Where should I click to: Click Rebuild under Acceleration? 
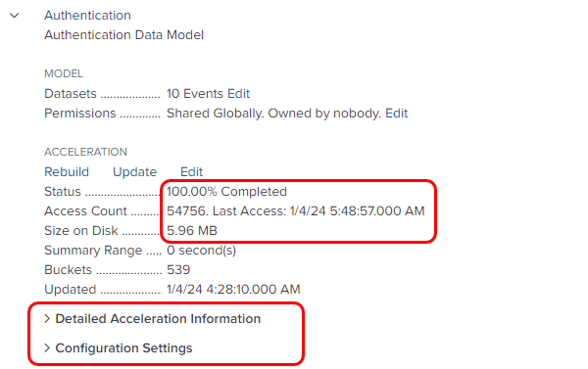67,171
